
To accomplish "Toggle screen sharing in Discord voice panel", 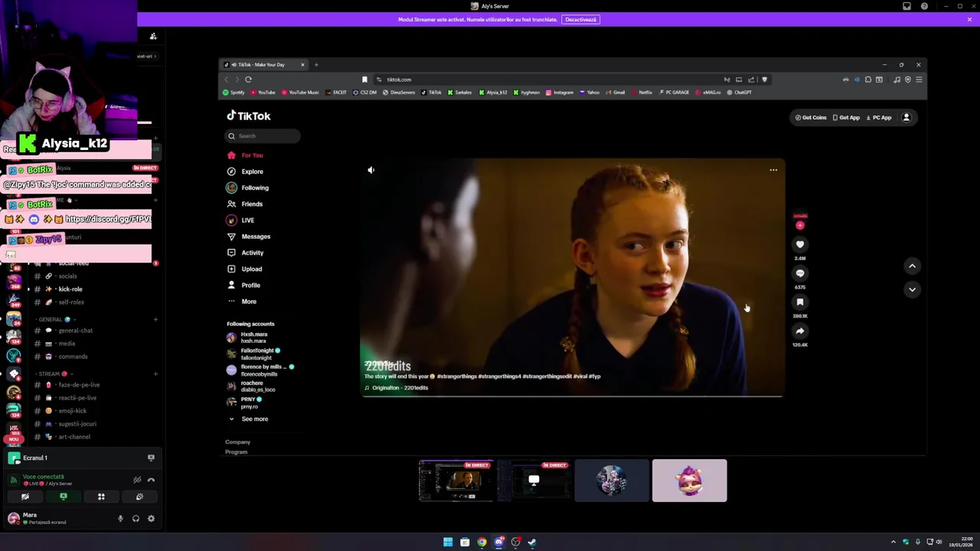I will 64,497.
